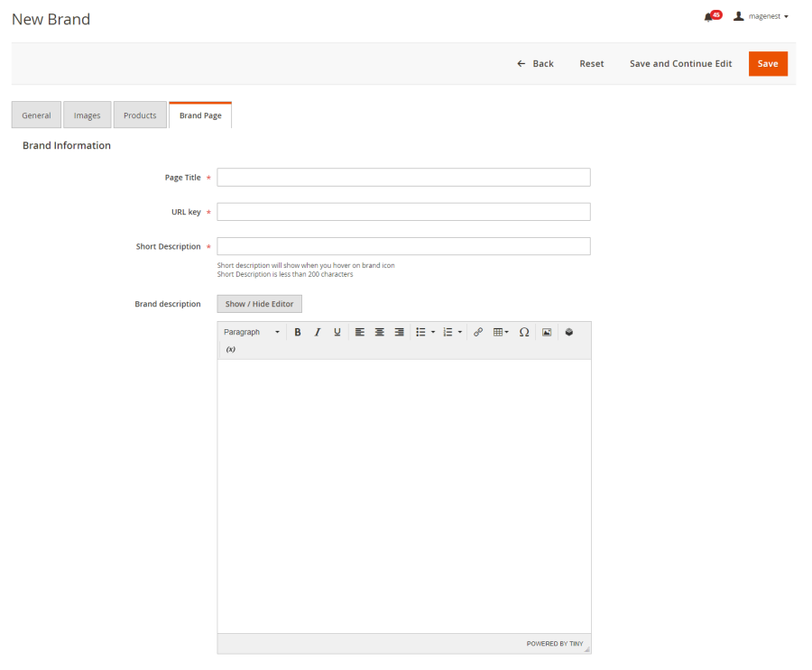Viewport: 812px width, 670px height.
Task: Expand the magenest account menu arrow
Action: 786,16
